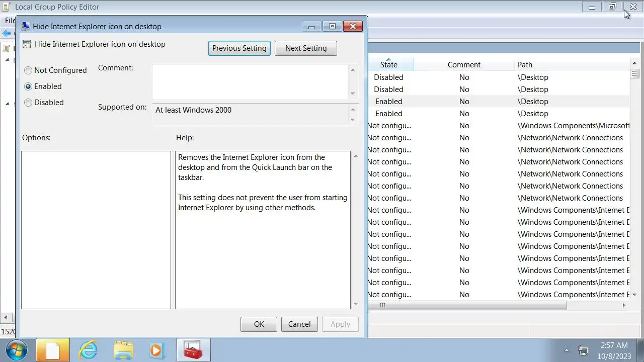The image size is (644, 362).
Task: Click Supported on box scroll-down arrow
Action: (353, 120)
